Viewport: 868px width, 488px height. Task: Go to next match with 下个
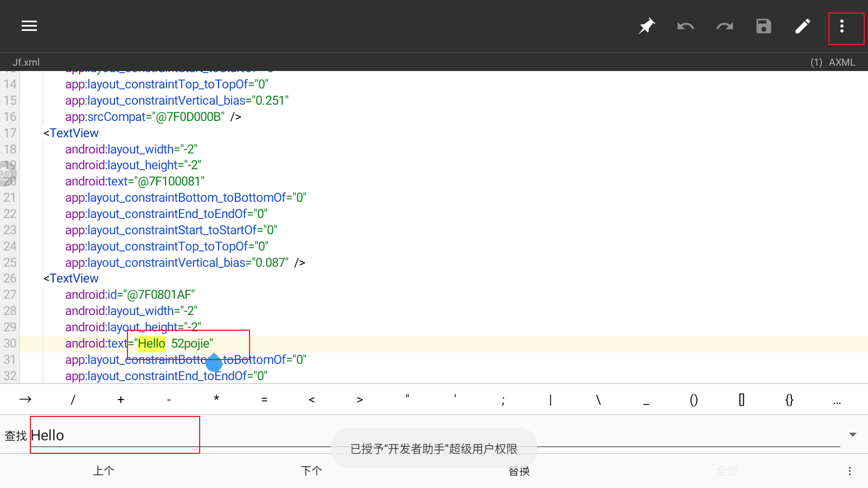(311, 471)
